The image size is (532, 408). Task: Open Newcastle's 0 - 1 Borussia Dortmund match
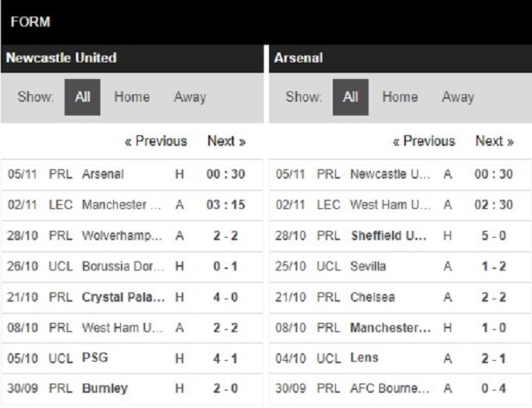tap(122, 266)
